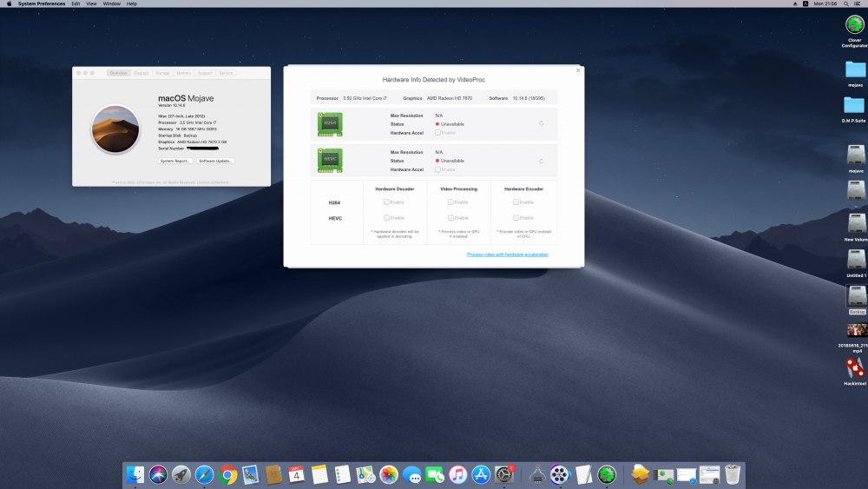Viewport: 868px width, 489px height.
Task: Open App Store from the Dock
Action: point(481,474)
